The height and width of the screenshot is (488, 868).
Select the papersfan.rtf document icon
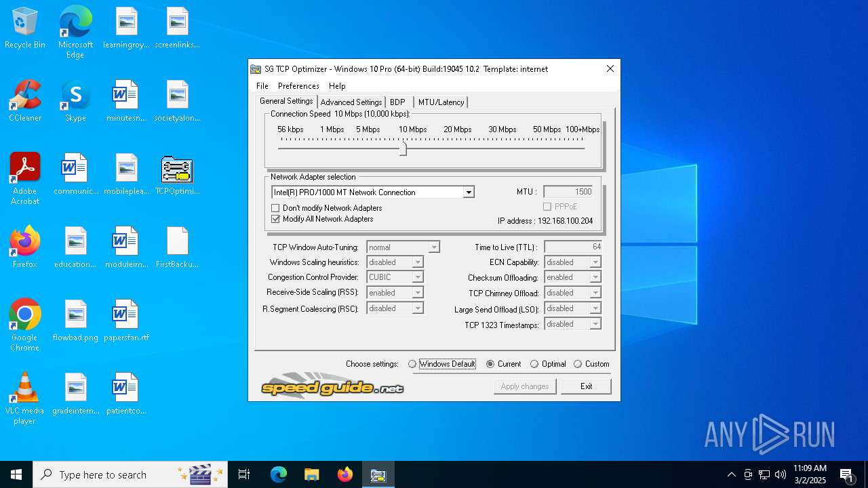point(126,321)
